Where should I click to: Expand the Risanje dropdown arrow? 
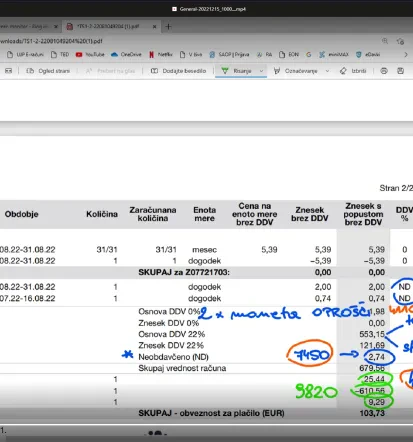261,71
